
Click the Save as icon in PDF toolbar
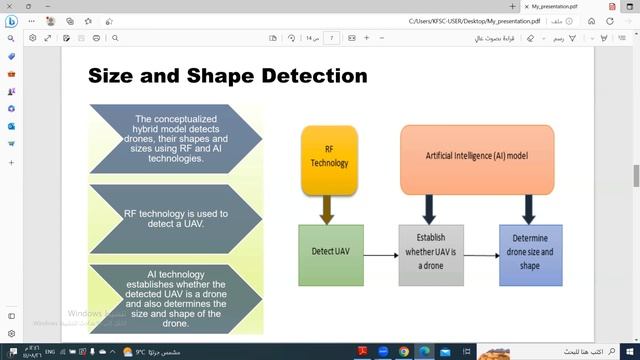pyautogui.click(x=66, y=38)
